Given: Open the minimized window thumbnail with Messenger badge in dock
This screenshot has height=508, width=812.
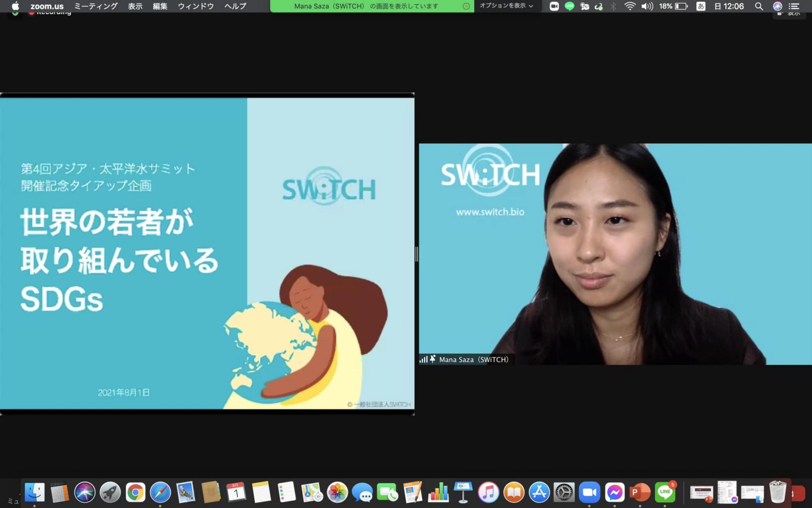Looking at the screenshot, I should point(727,492).
